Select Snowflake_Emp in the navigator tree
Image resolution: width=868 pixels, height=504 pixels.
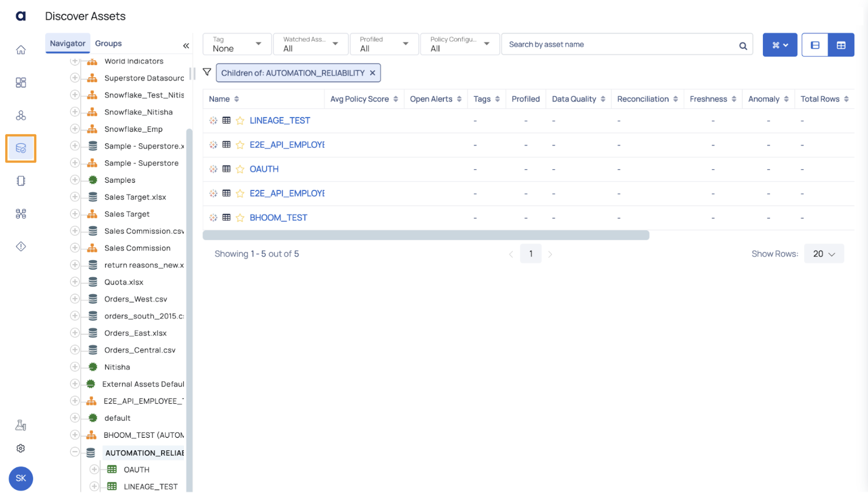(133, 129)
